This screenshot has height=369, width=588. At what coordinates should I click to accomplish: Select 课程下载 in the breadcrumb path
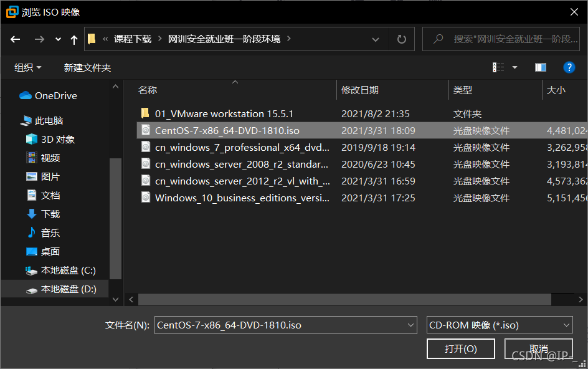click(x=133, y=39)
